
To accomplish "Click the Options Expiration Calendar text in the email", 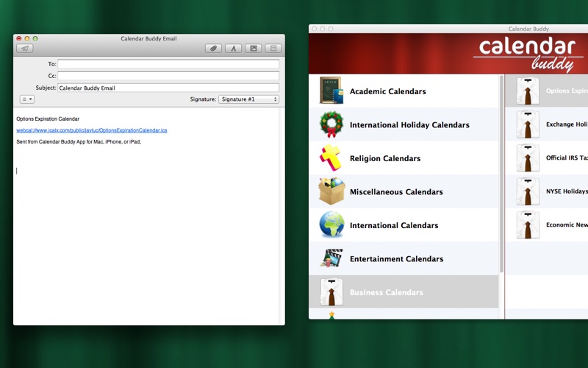I will point(48,118).
